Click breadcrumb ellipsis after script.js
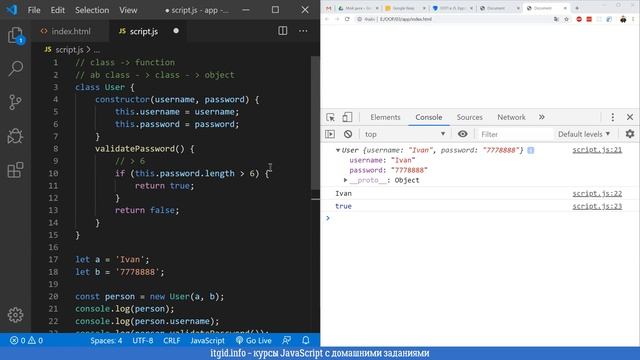This screenshot has height=360, width=640. (x=96, y=50)
